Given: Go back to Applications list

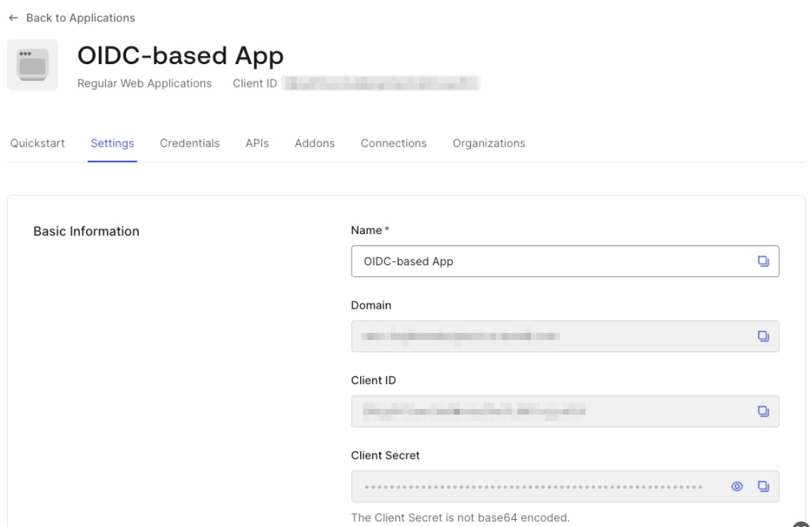Looking at the screenshot, I should pos(72,18).
